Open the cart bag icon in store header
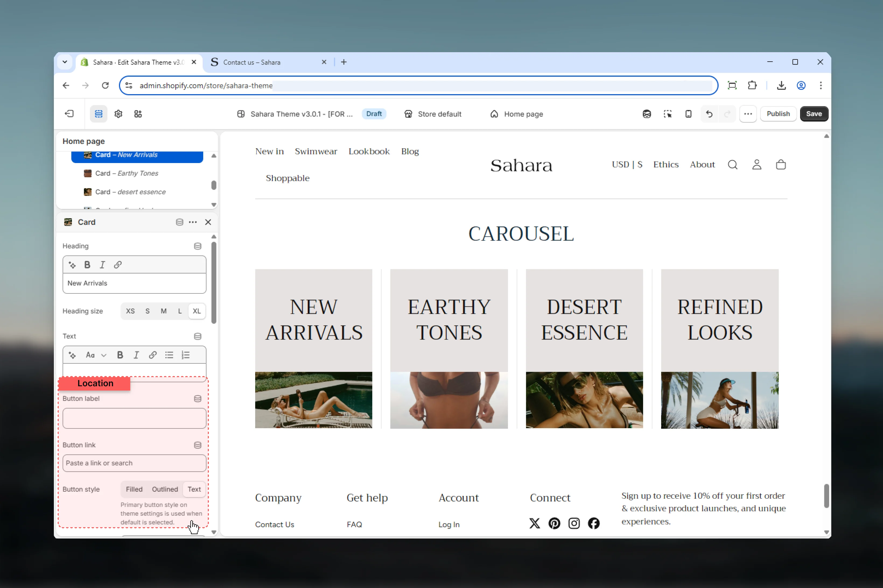The image size is (883, 588). click(780, 165)
